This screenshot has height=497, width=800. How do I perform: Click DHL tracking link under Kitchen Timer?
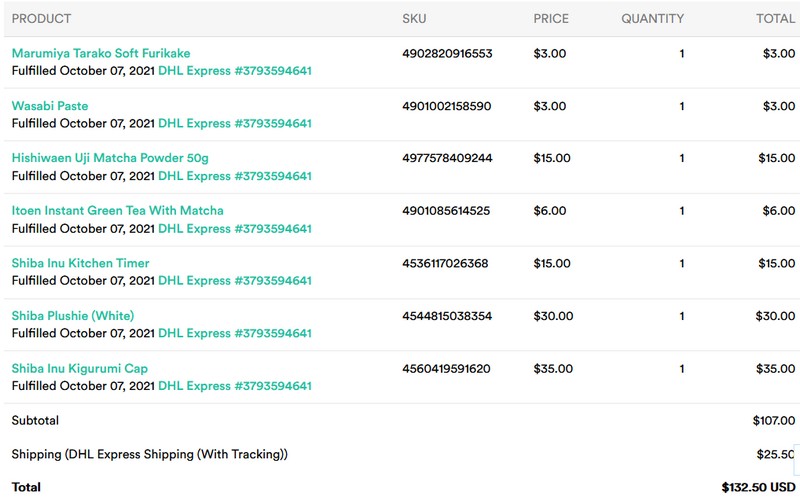click(235, 281)
